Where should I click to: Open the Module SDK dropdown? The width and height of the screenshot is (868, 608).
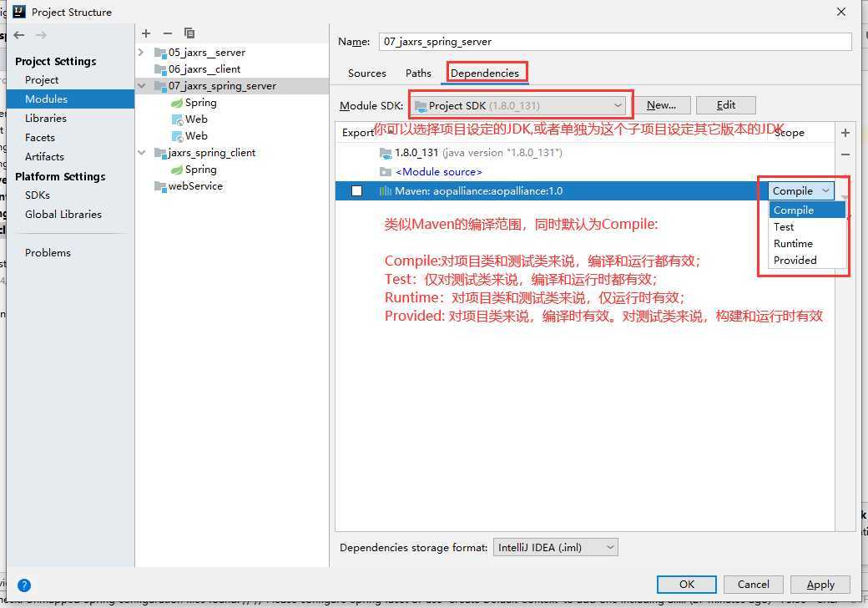(x=518, y=105)
